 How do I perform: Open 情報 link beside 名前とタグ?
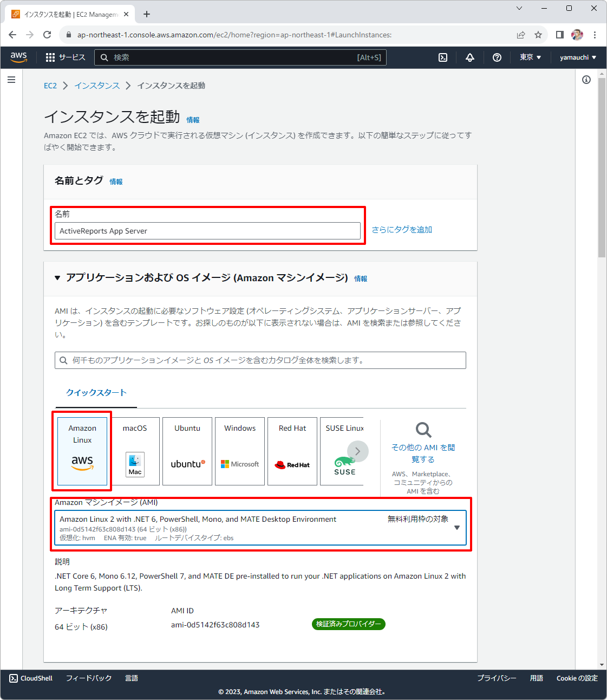point(116,182)
